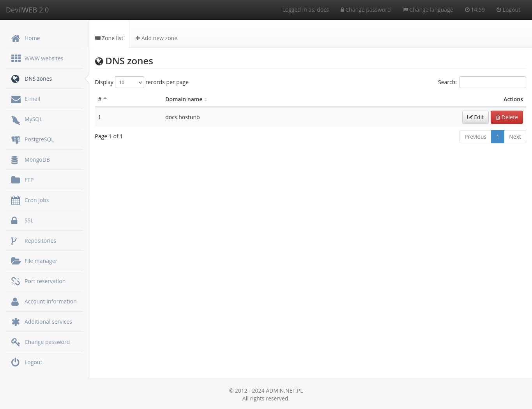Click the Port reservation broken-link icon
532x409 pixels.
click(x=16, y=281)
